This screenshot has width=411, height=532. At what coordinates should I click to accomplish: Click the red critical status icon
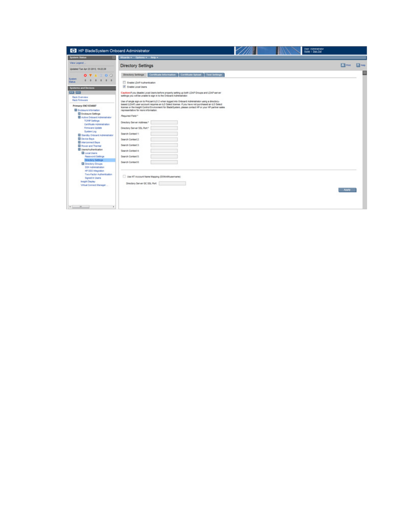coord(85,75)
